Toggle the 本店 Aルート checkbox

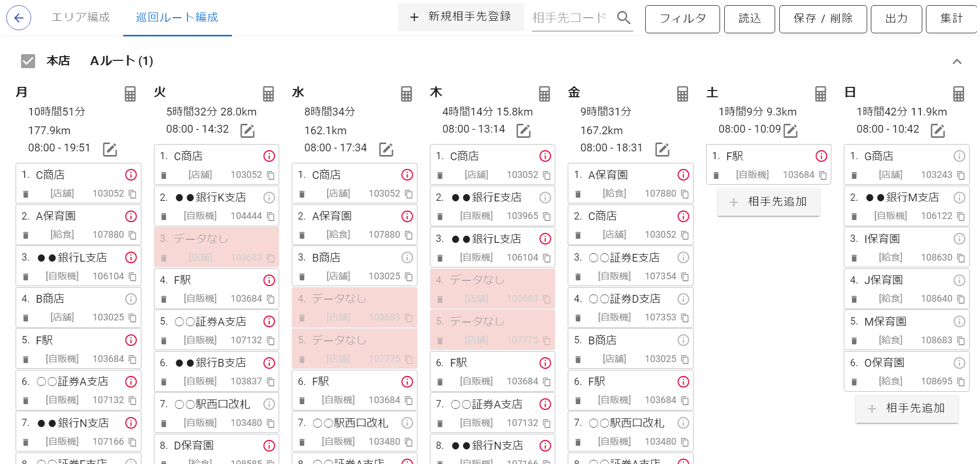point(28,61)
